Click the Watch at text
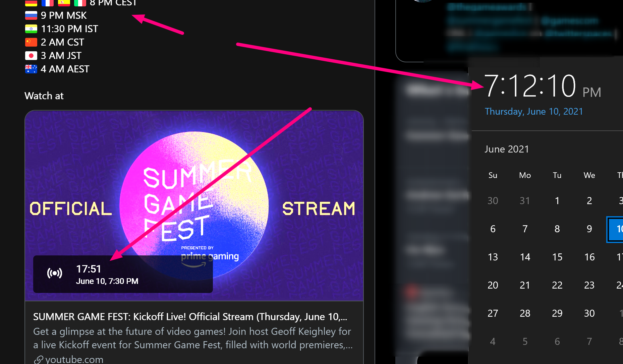 click(44, 96)
